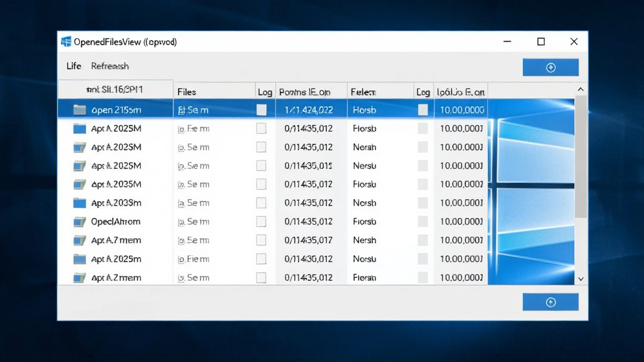Click the vertical scrollbar thumb
644x362 pixels.
coord(580,156)
